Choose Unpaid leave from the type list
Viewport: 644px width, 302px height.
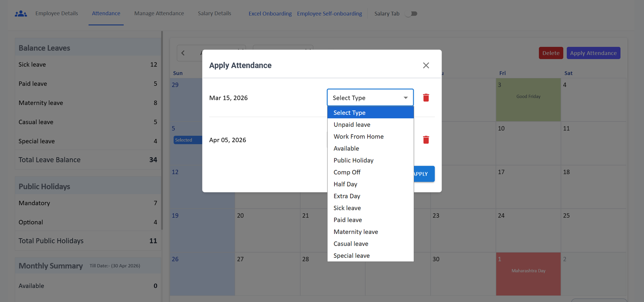[x=371, y=125]
